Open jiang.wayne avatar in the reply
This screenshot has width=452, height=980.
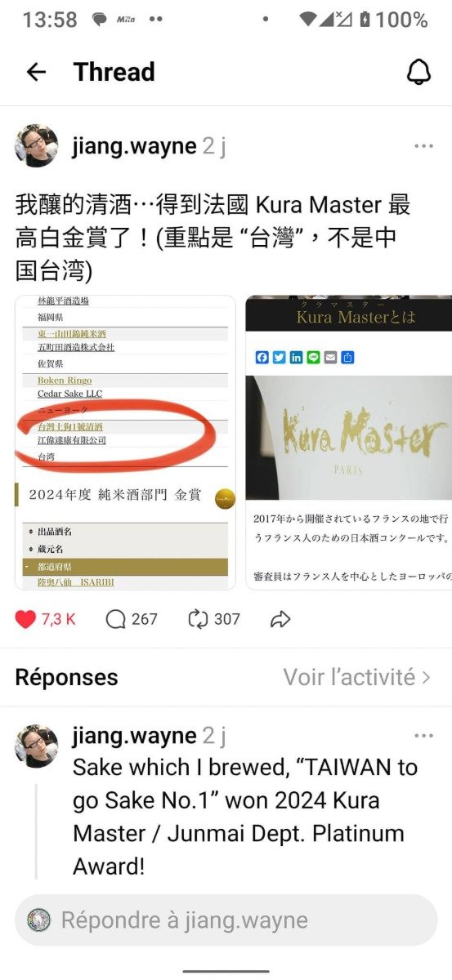[37, 746]
